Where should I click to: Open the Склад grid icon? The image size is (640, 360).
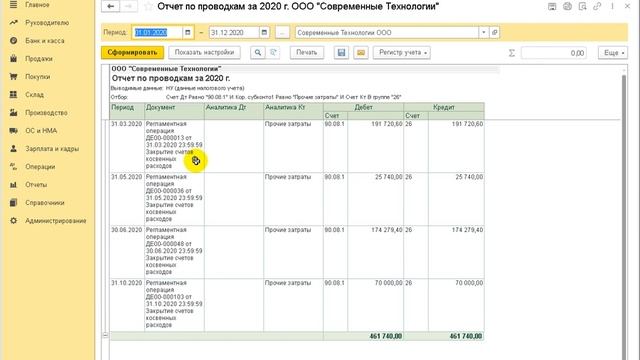[x=13, y=95]
